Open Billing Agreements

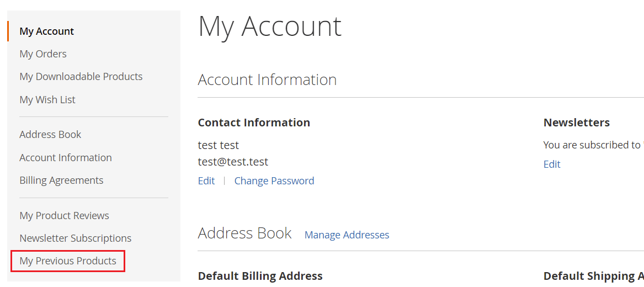[61, 180]
